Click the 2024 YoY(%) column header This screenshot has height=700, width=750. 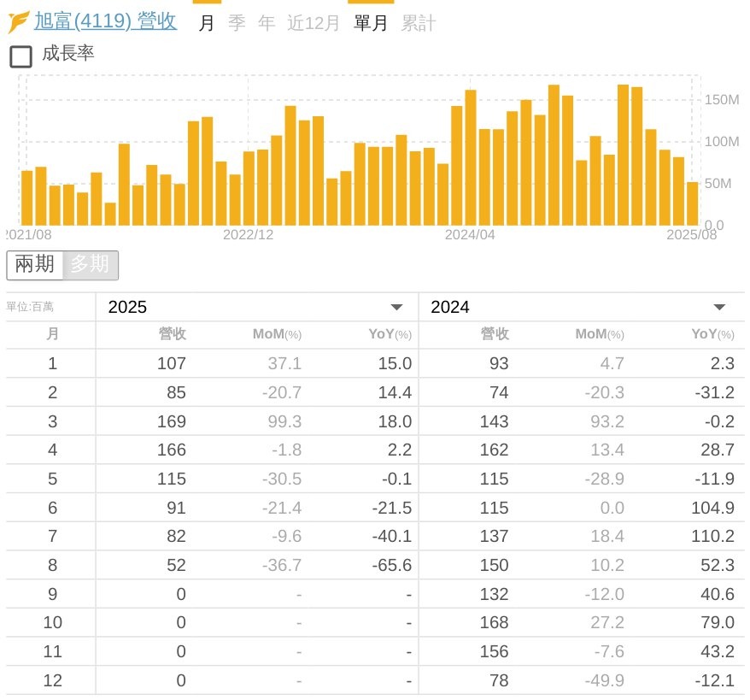coord(712,335)
